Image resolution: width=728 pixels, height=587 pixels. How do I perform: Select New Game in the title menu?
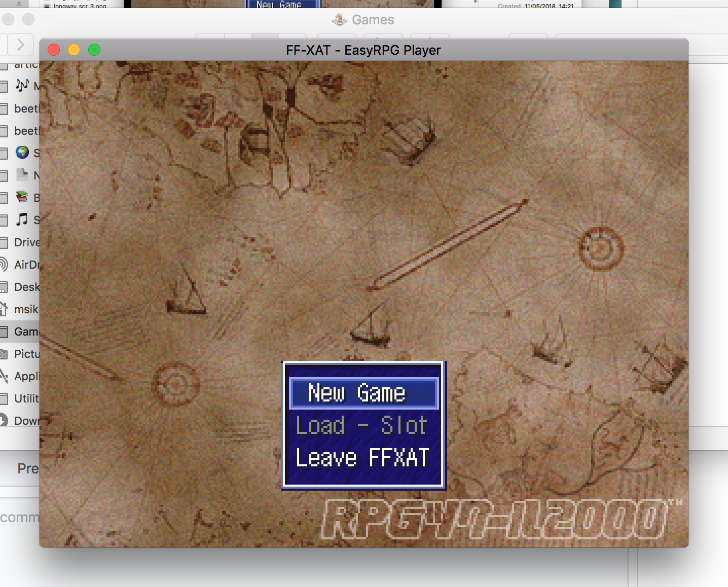(x=363, y=393)
